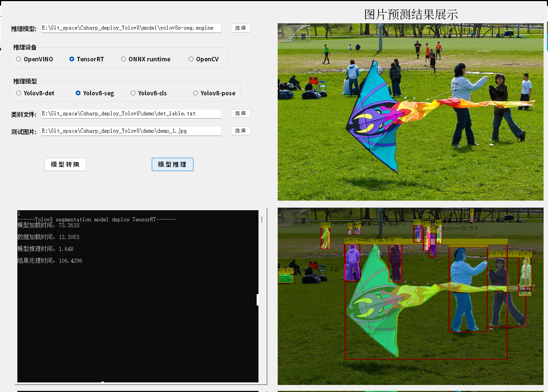Viewport: 548px width, 392px height.
Task: Pick the Yolov8-pose model option
Action: 214,93
